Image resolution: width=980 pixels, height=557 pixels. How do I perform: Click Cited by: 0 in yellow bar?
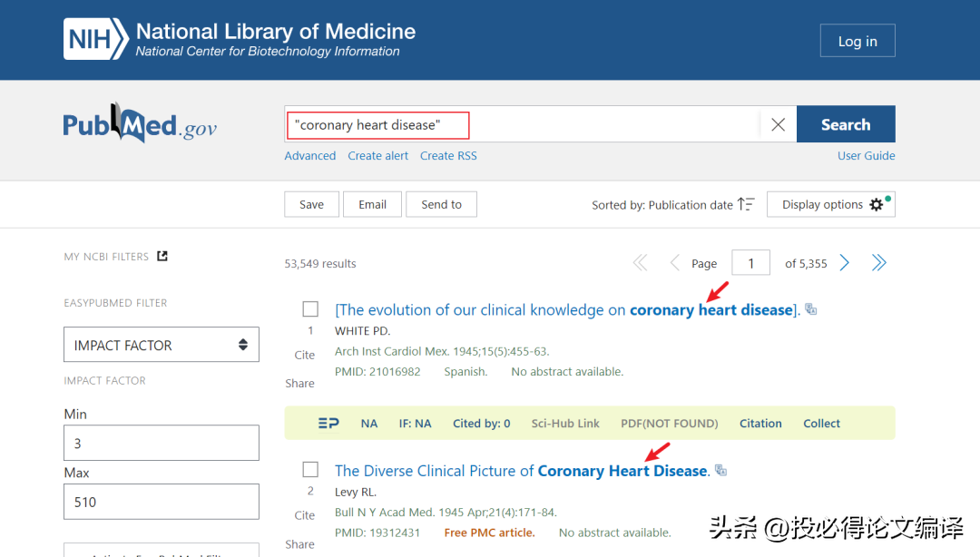point(481,424)
